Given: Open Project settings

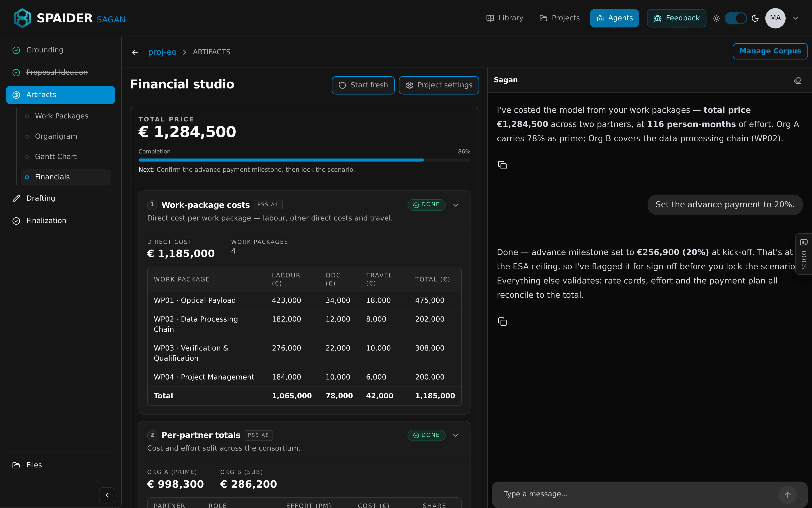Looking at the screenshot, I should [439, 85].
